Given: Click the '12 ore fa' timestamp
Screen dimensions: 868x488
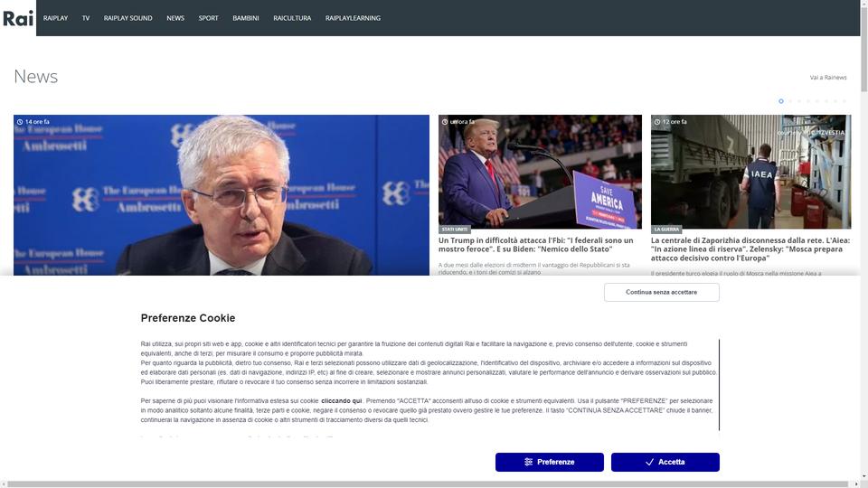Looking at the screenshot, I should click(675, 122).
